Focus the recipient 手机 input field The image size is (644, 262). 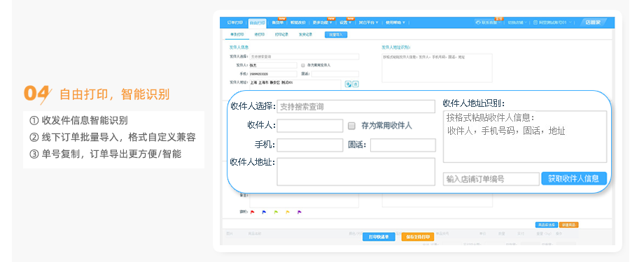(x=309, y=145)
